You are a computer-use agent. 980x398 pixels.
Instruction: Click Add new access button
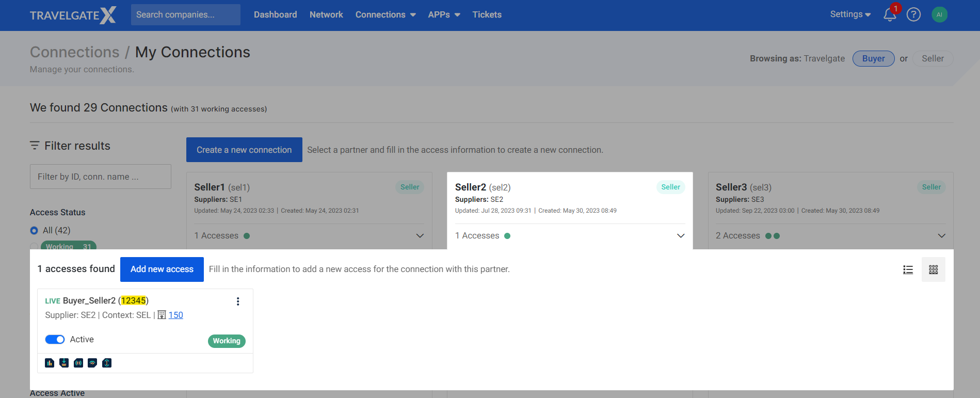tap(162, 269)
